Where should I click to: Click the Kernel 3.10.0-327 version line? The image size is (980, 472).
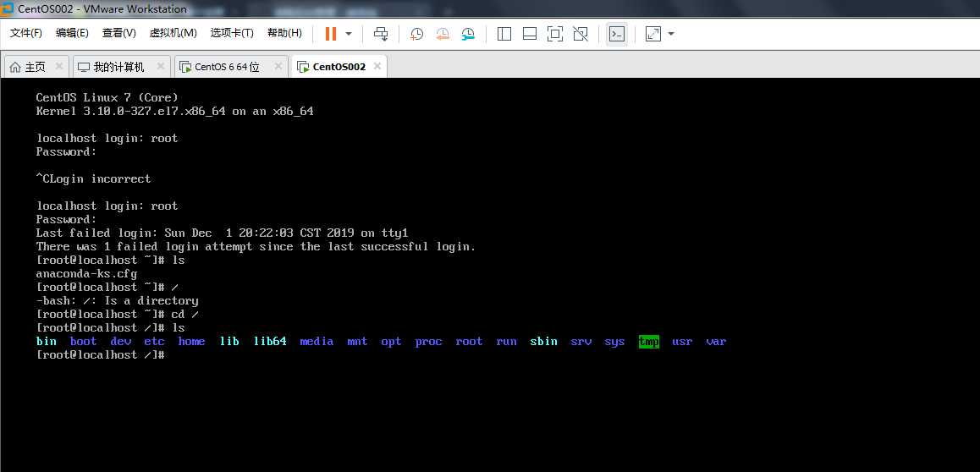coord(175,111)
